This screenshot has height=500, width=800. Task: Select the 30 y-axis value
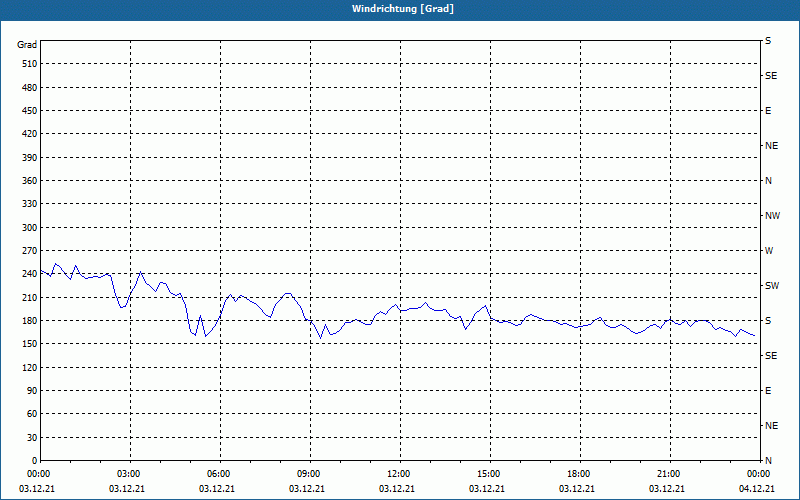pyautogui.click(x=32, y=438)
